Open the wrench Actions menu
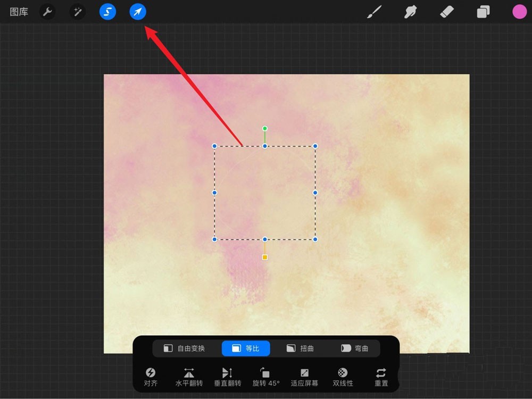Screen dimensions: 532x399 coord(47,12)
